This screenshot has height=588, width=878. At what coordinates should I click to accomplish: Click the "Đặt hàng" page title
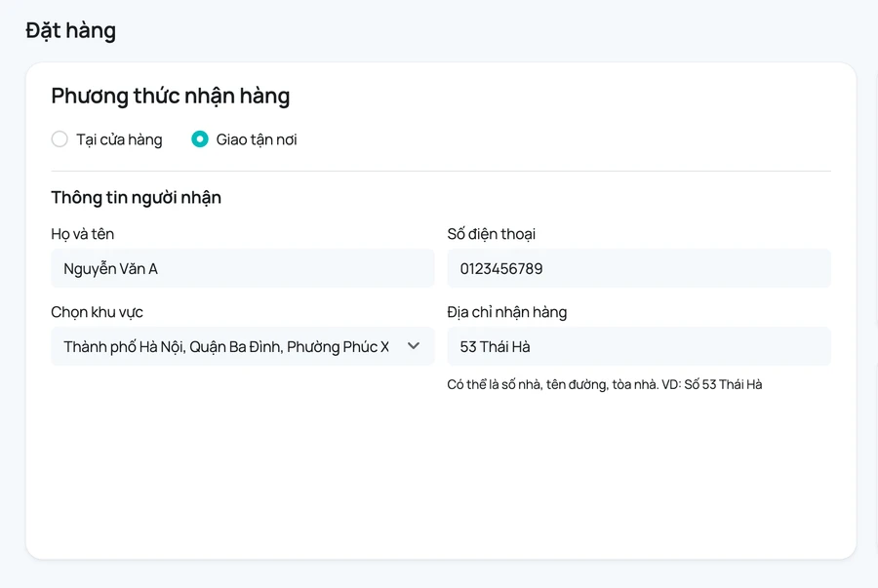[70, 31]
